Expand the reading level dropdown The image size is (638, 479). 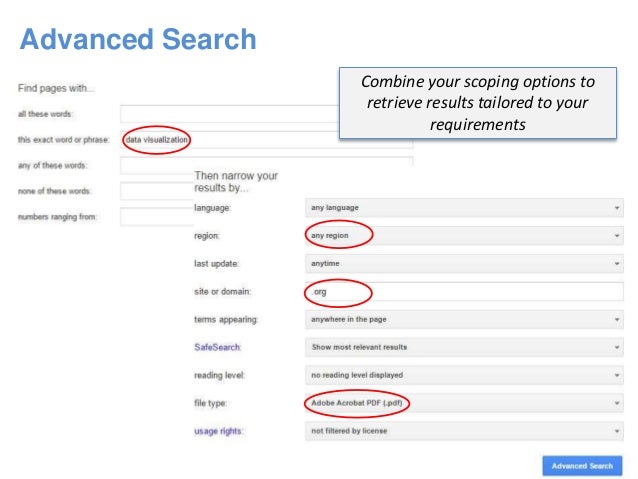tap(463, 375)
